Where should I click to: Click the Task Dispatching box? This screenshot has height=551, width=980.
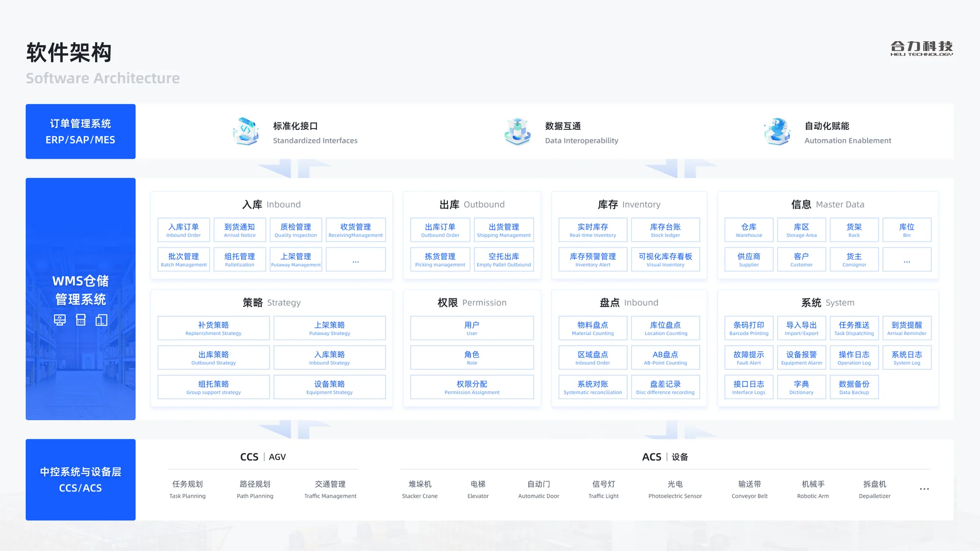[x=854, y=328]
